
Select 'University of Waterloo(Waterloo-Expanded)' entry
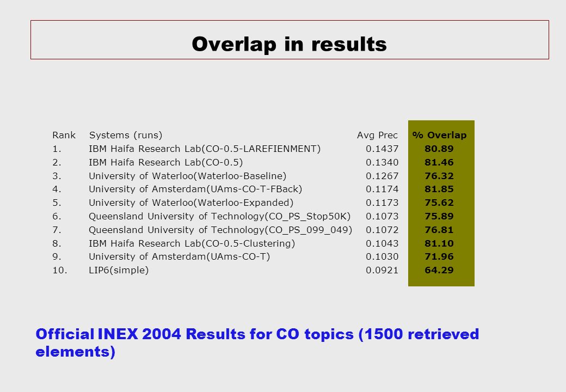point(191,203)
